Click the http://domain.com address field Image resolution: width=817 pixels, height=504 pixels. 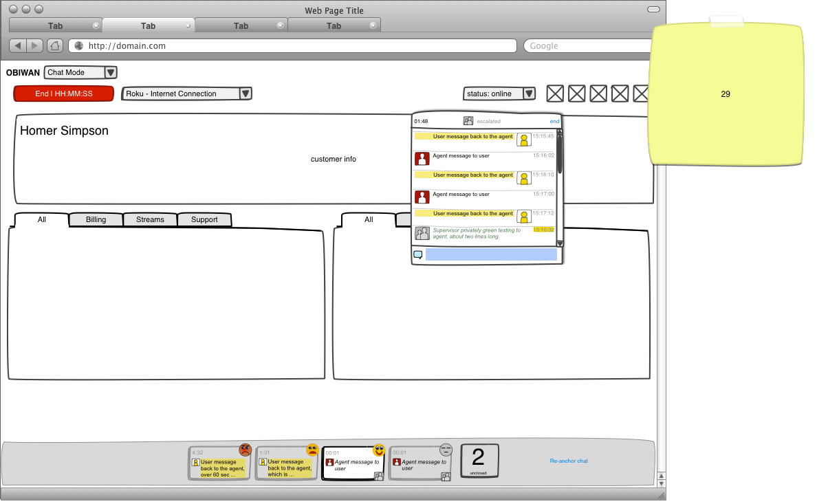(x=292, y=46)
